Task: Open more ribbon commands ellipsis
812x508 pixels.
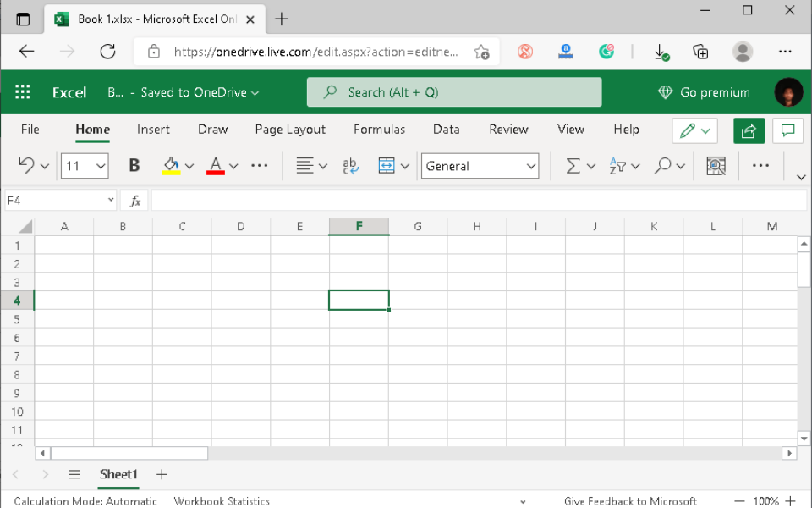Action: click(760, 165)
